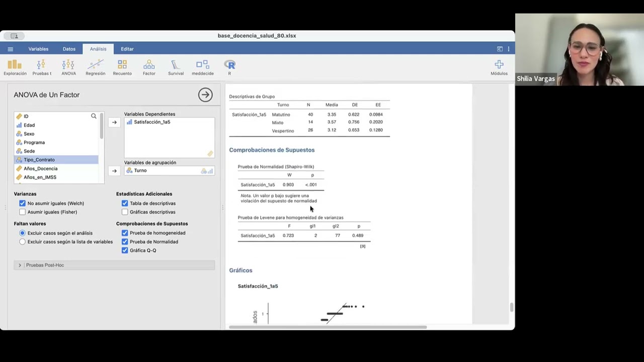
Task: Select the ID variable
Action: click(56, 116)
